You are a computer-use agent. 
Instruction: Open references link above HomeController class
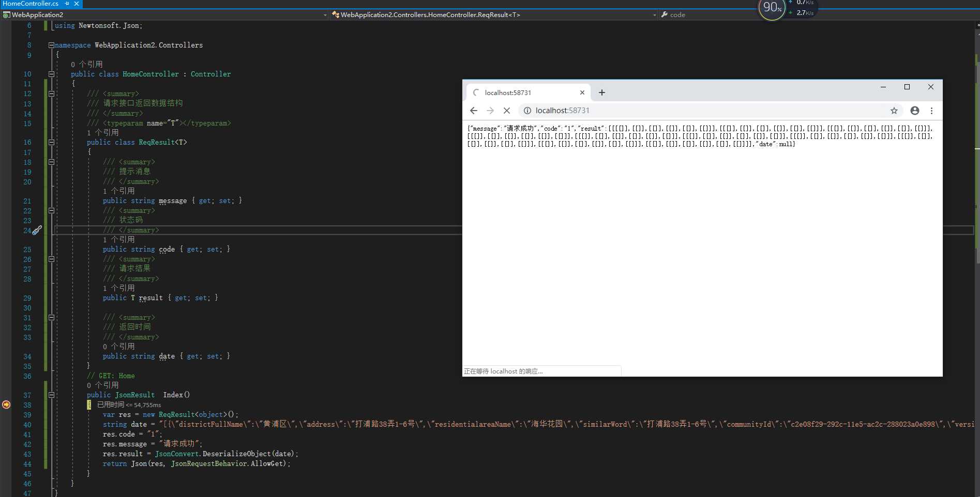point(87,65)
